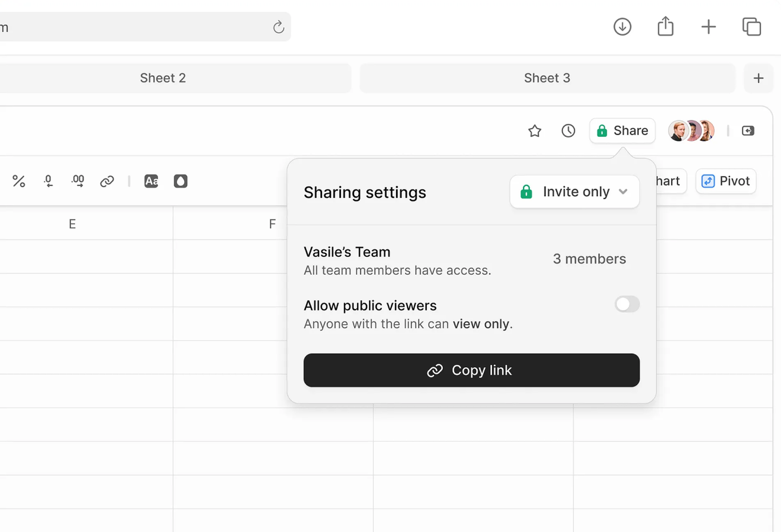Click the side panel toggle icon

coord(748,131)
